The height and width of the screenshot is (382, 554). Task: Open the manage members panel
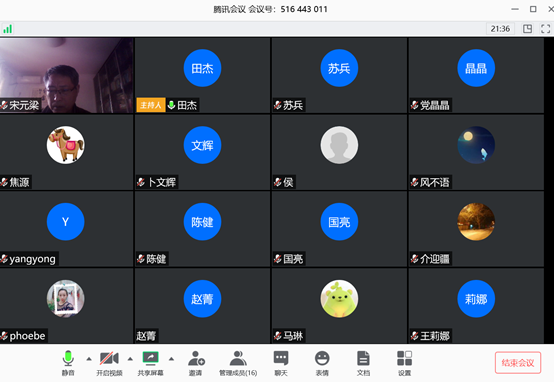[238, 363]
